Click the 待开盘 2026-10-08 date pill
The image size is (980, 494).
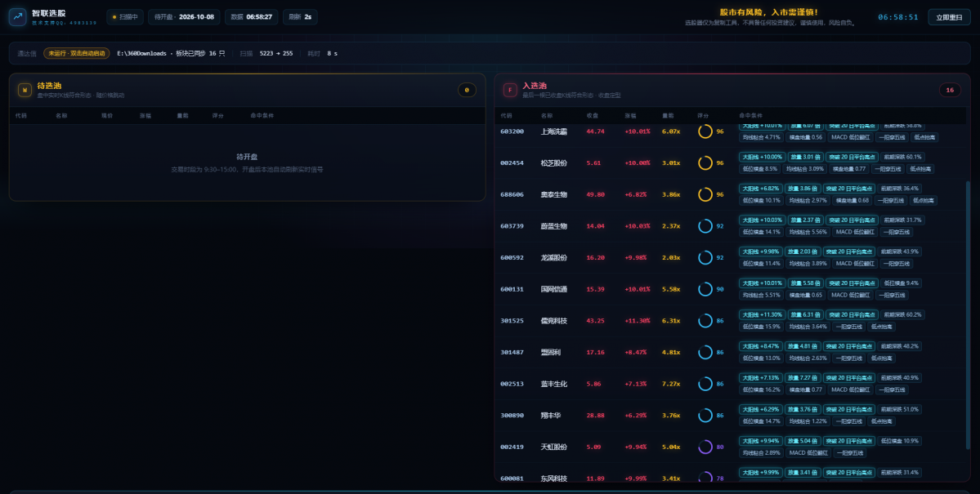pos(184,17)
